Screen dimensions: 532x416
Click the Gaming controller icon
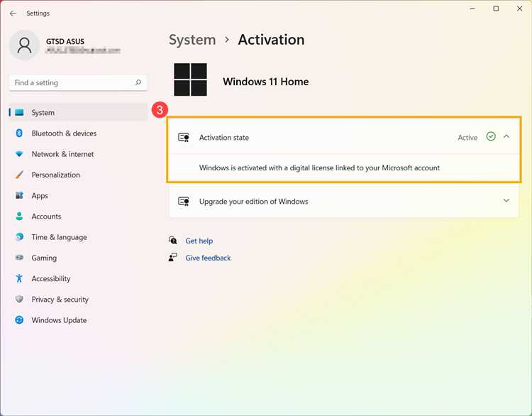tap(19, 258)
